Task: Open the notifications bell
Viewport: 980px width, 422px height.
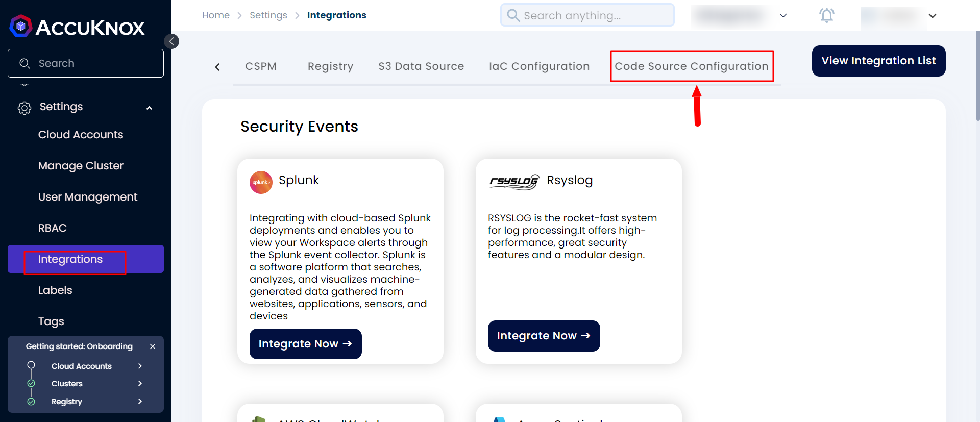Action: (x=826, y=15)
